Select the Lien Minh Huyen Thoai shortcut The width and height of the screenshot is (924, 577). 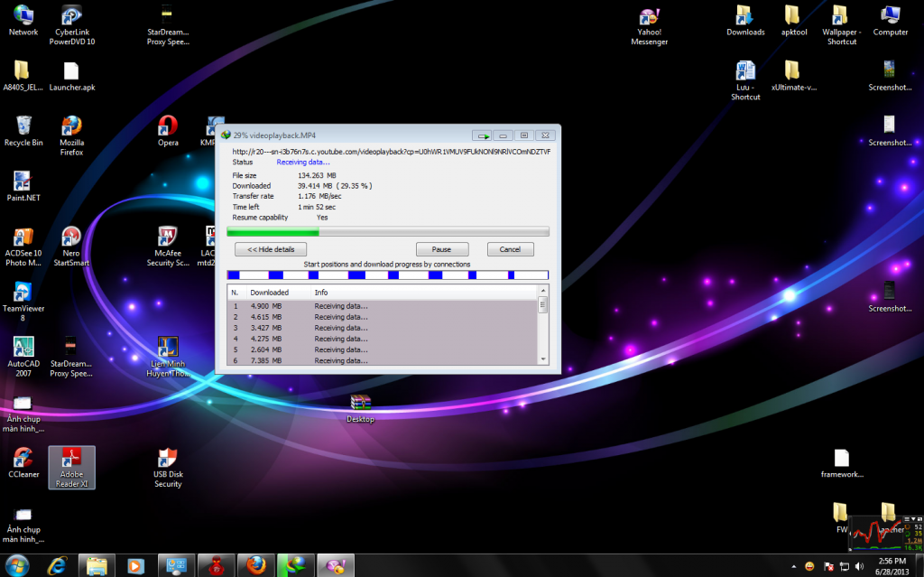pos(168,357)
